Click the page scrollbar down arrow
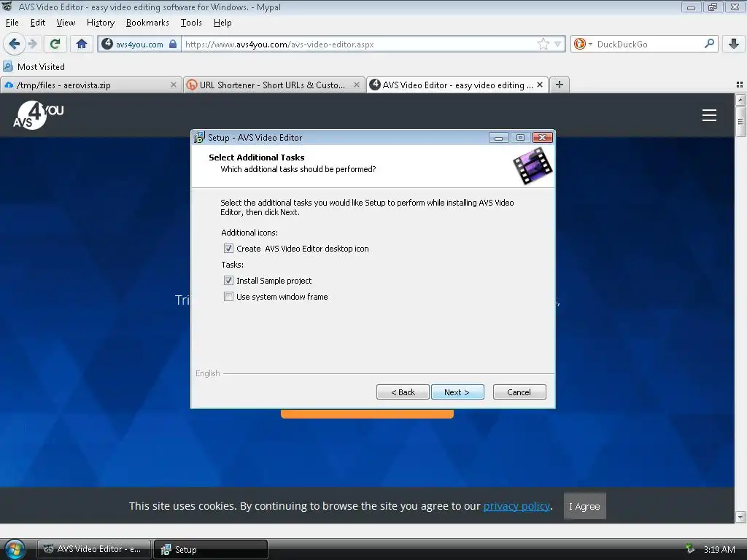This screenshot has height=560, width=747. (740, 517)
